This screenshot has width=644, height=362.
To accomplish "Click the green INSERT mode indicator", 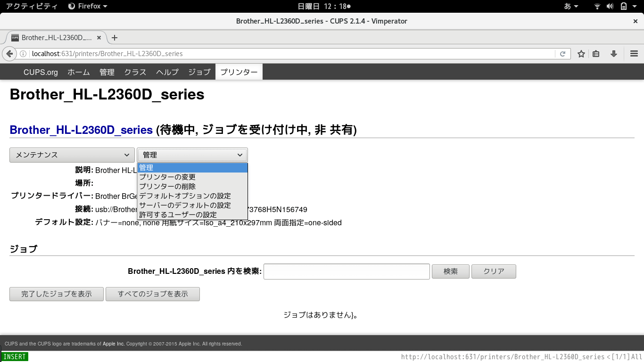I will [x=15, y=357].
